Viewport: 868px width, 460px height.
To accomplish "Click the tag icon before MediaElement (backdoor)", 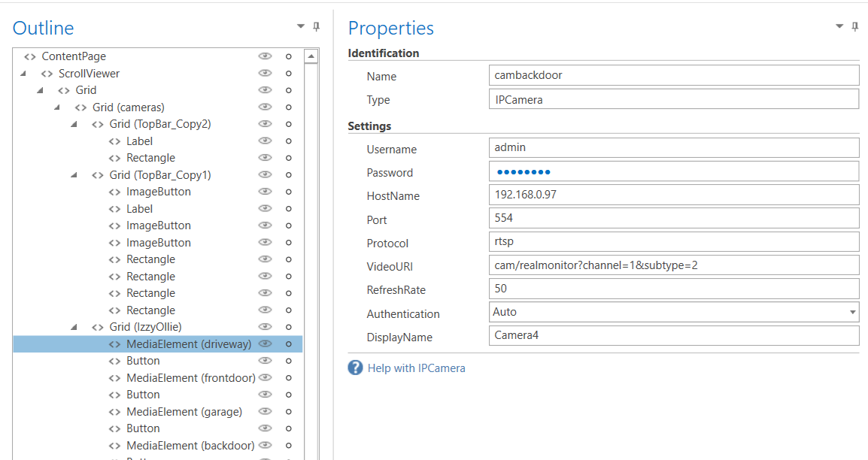I will tap(114, 446).
